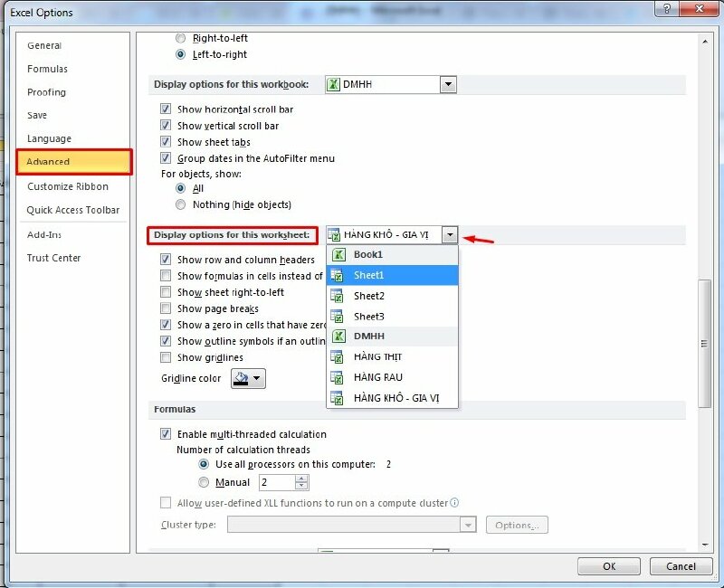Select Sheet2 in the open sheet list
This screenshot has height=588, width=724.
[389, 296]
